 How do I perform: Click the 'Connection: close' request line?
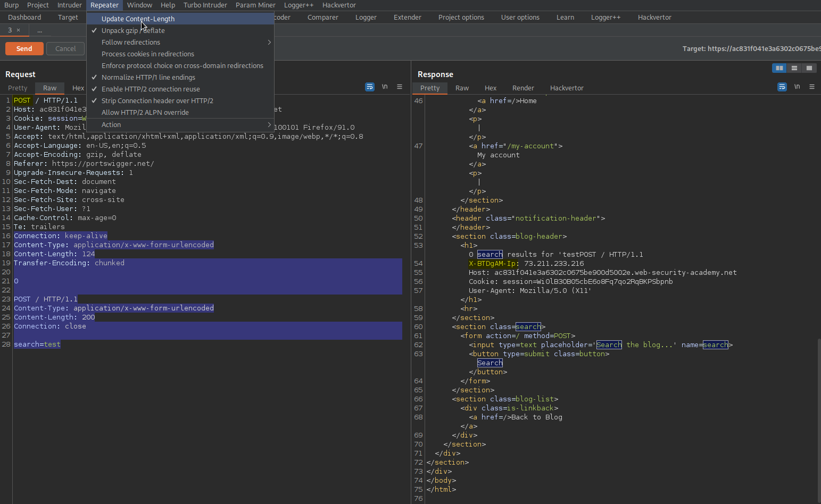pyautogui.click(x=50, y=326)
